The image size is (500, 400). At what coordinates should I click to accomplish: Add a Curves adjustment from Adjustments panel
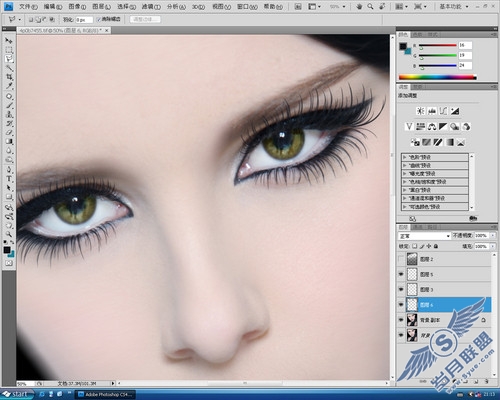point(444,111)
